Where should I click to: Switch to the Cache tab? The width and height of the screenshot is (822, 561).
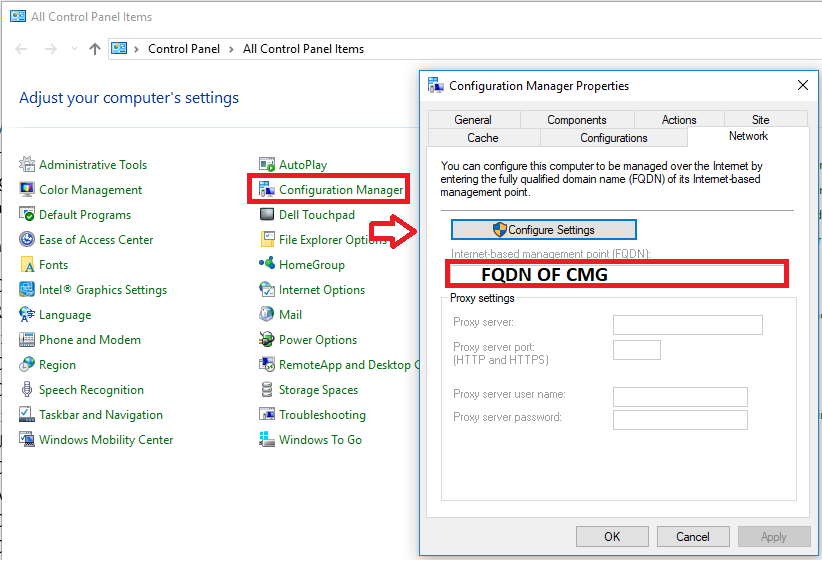(483, 138)
